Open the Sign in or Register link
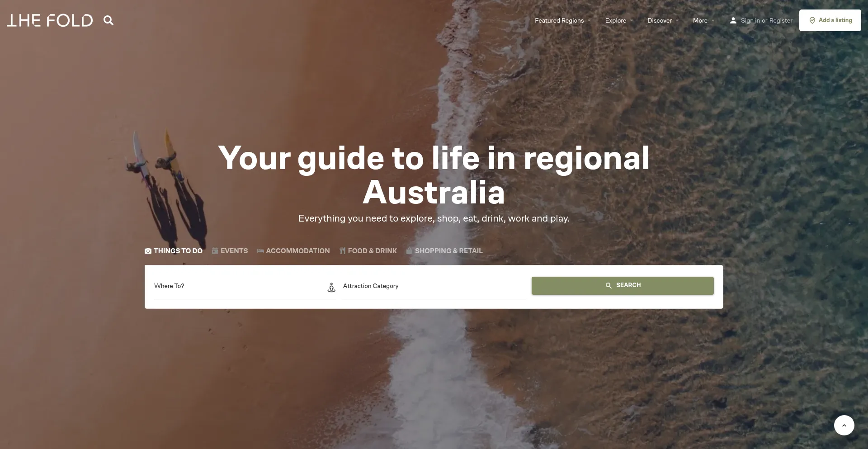This screenshot has width=868, height=449. tap(766, 20)
